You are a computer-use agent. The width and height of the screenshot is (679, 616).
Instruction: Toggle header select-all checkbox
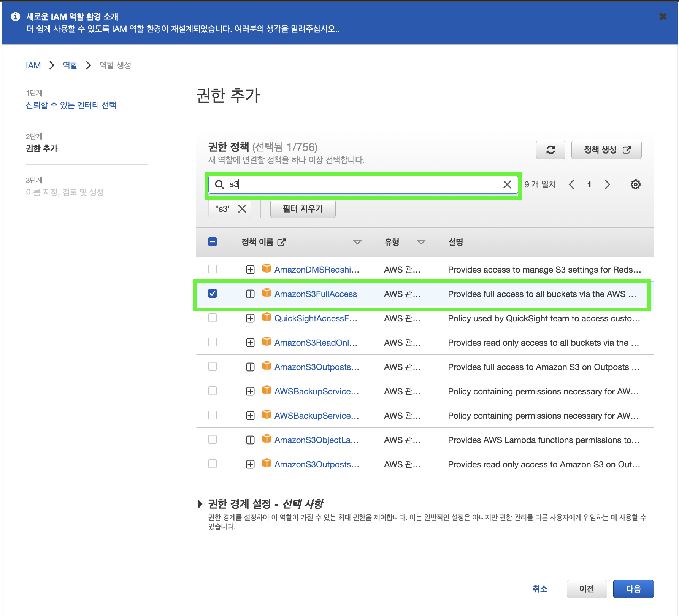tap(213, 242)
